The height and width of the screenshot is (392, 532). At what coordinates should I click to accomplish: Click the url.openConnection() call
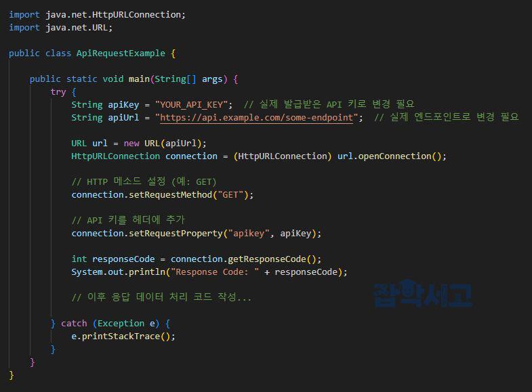pyautogui.click(x=389, y=156)
